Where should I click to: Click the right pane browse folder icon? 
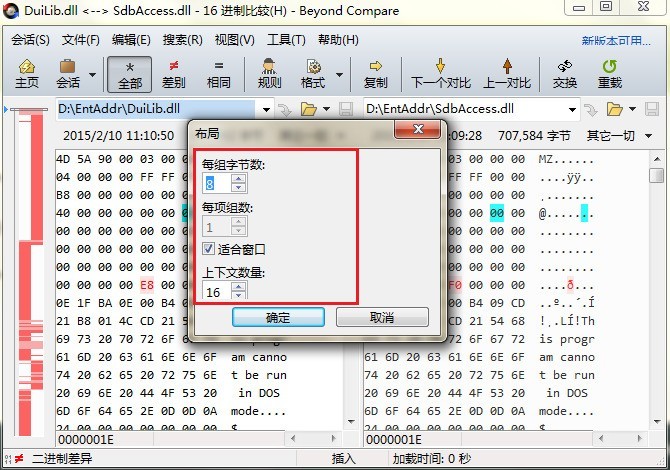pyautogui.click(x=614, y=109)
